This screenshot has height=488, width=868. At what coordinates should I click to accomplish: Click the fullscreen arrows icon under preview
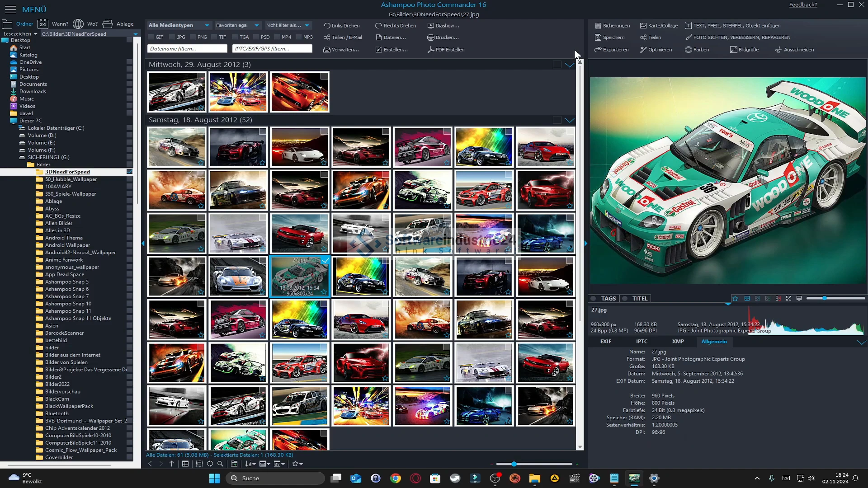788,299
